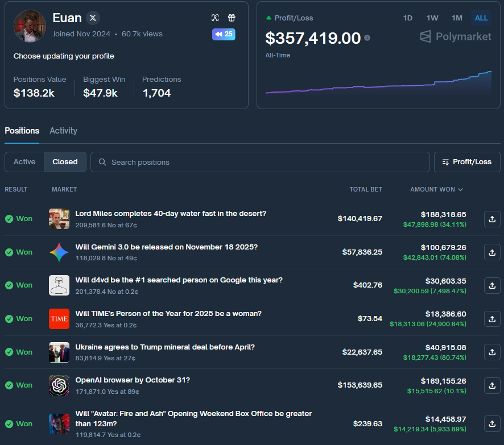Click the $169,155.26 amount won cell
Image resolution: width=504 pixels, height=445 pixels.
pyautogui.click(x=443, y=381)
